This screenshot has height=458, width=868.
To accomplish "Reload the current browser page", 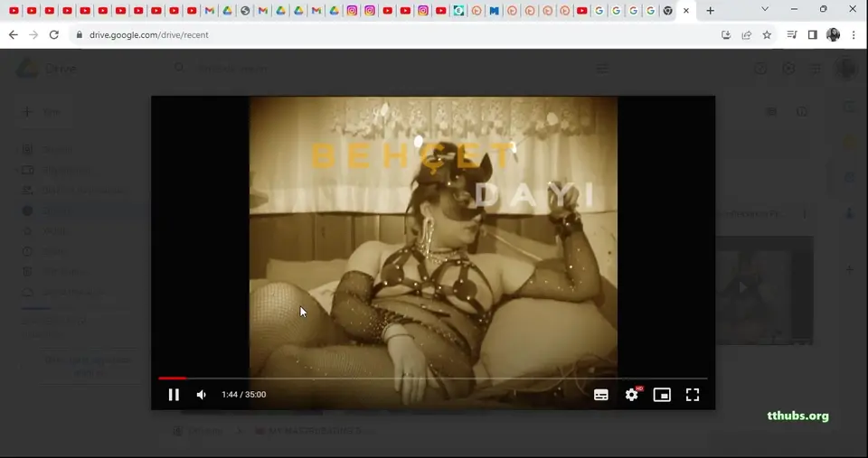I will pos(53,35).
